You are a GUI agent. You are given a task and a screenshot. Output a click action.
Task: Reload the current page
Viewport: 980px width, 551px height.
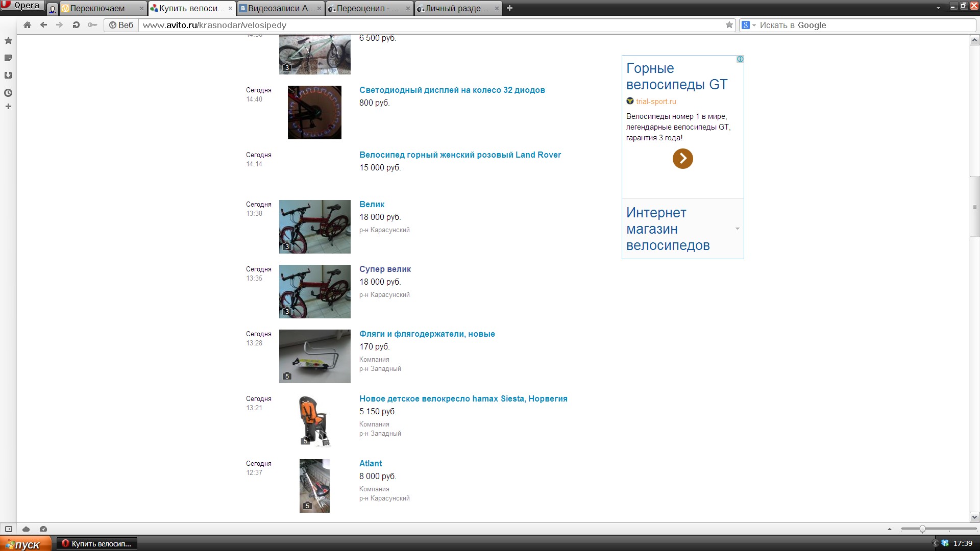(76, 25)
